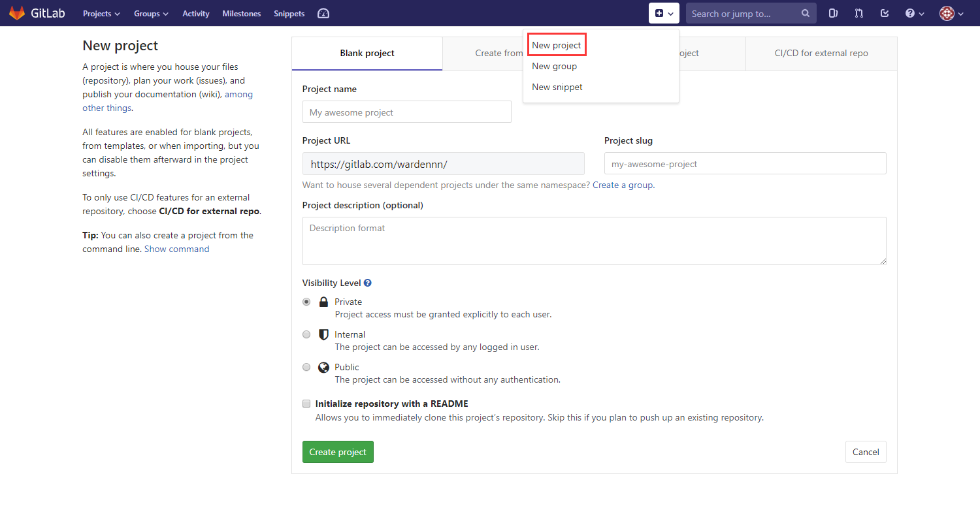Open the operations dashboard gauge icon

[323, 13]
